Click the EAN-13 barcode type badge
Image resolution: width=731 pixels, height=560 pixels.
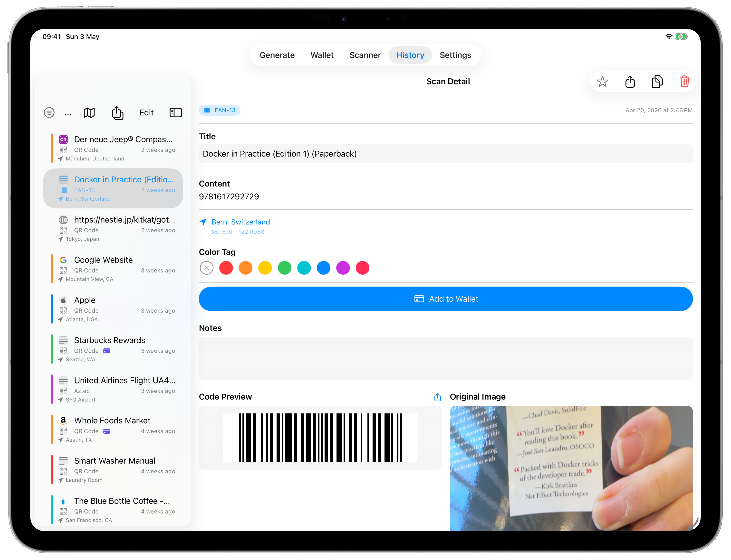click(x=220, y=110)
